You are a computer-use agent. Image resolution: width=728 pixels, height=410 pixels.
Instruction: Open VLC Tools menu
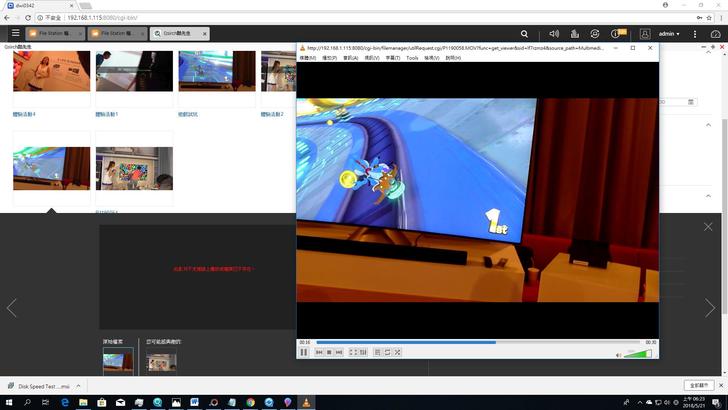412,58
